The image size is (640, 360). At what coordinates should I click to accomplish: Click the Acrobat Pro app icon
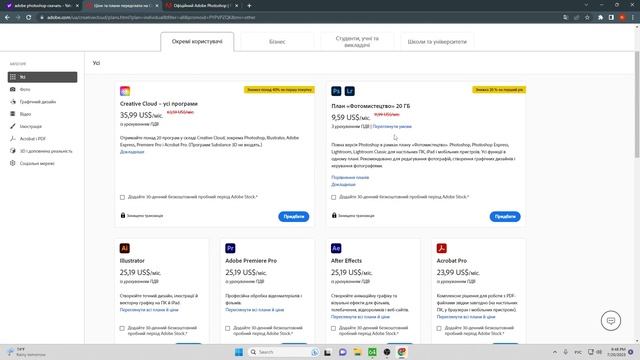[x=442, y=248]
